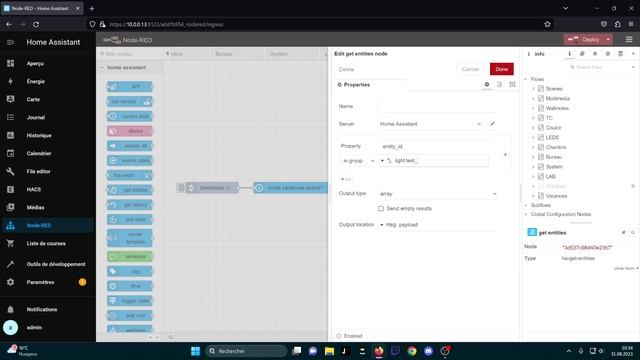Open the File editor add-on

(x=48, y=171)
